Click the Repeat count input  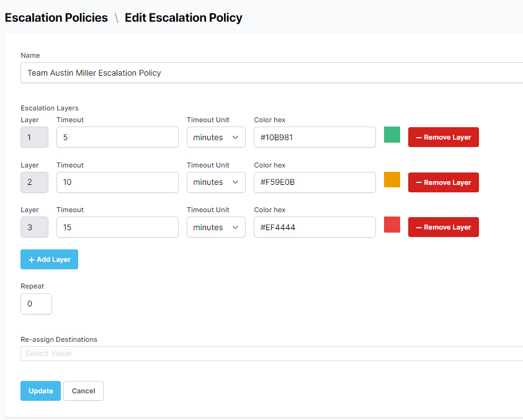[x=36, y=304]
